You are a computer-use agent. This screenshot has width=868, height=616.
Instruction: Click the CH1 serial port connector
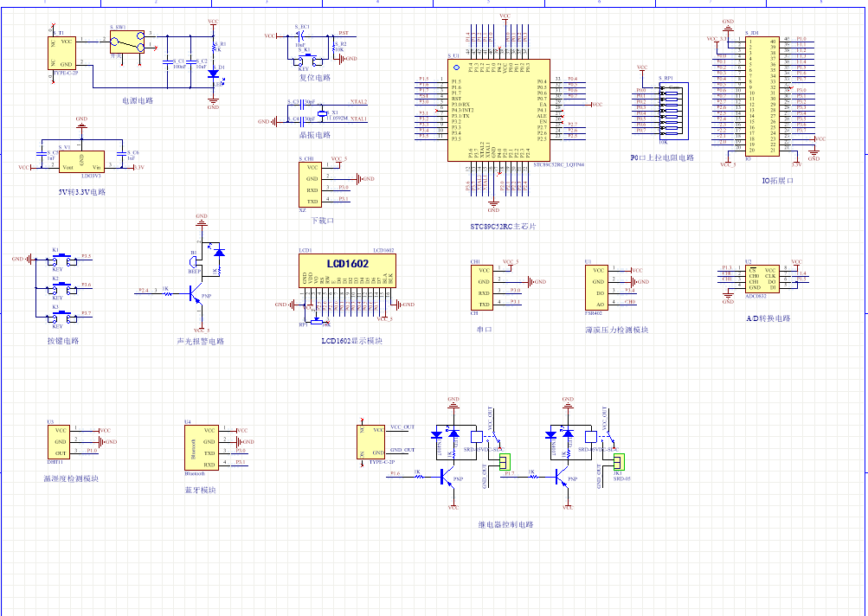coord(484,287)
